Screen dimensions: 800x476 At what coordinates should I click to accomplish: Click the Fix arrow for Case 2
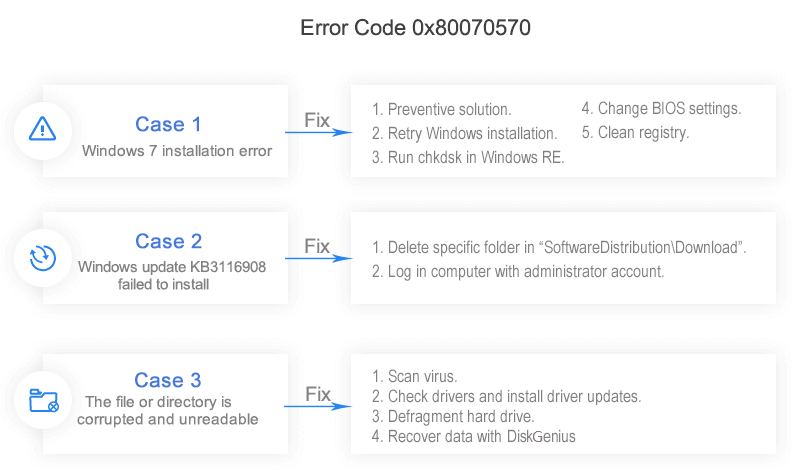(x=319, y=257)
